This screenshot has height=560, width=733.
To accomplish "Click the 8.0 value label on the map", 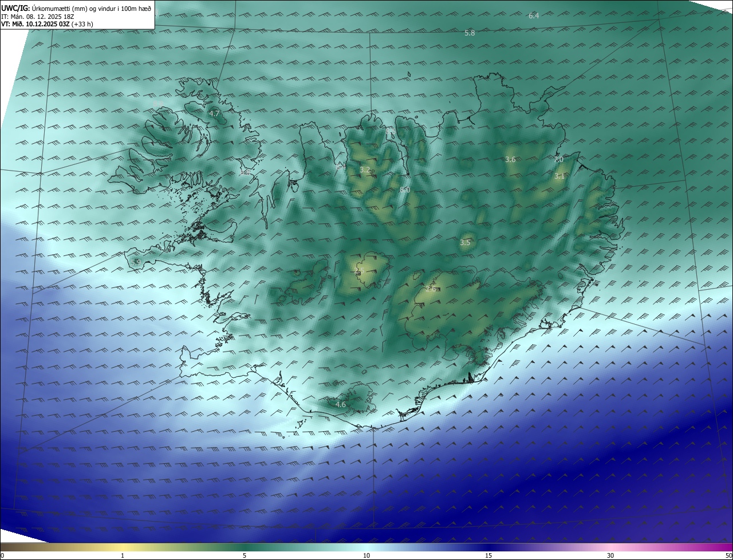I will click(405, 190).
